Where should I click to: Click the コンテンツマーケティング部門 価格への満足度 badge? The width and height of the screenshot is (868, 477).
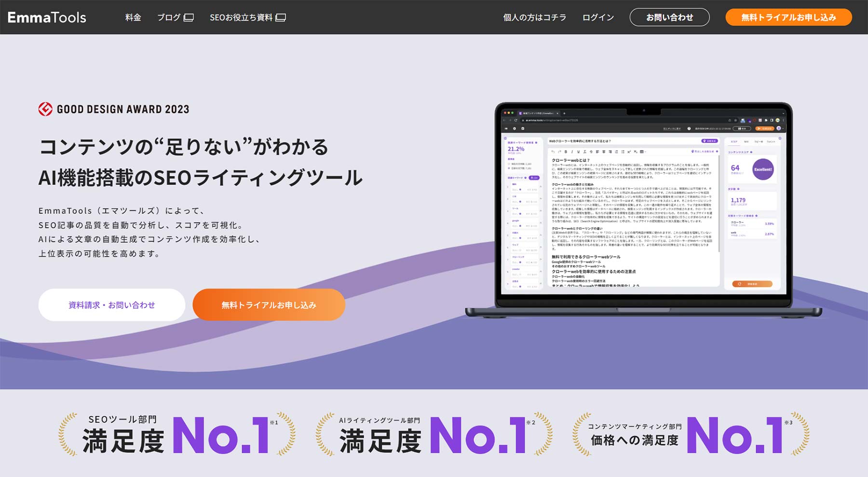(x=691, y=434)
